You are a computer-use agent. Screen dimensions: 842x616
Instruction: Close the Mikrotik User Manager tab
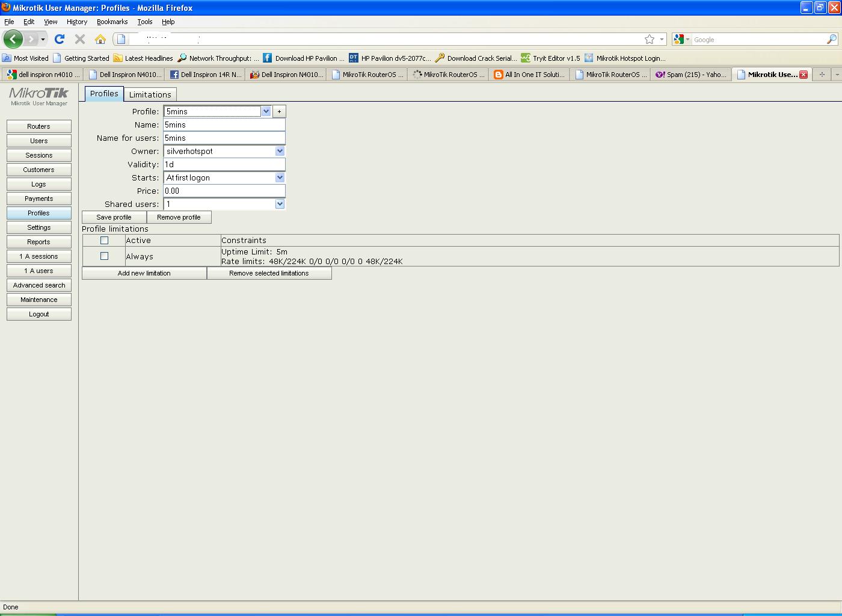tap(803, 75)
